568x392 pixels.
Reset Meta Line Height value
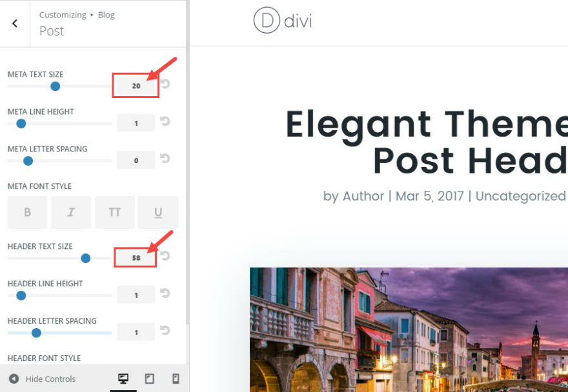[165, 121]
